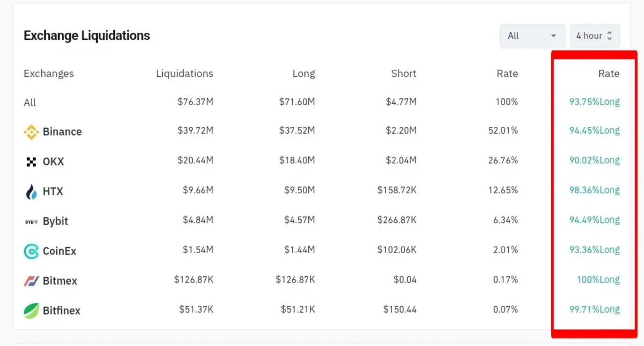Click the OKX logo icon

tap(31, 162)
